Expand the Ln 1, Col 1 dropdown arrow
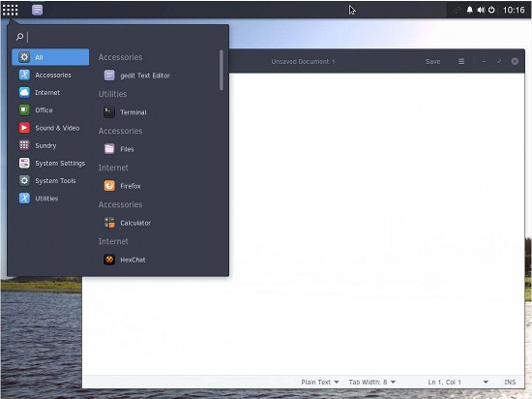The image size is (532, 399). tap(486, 382)
